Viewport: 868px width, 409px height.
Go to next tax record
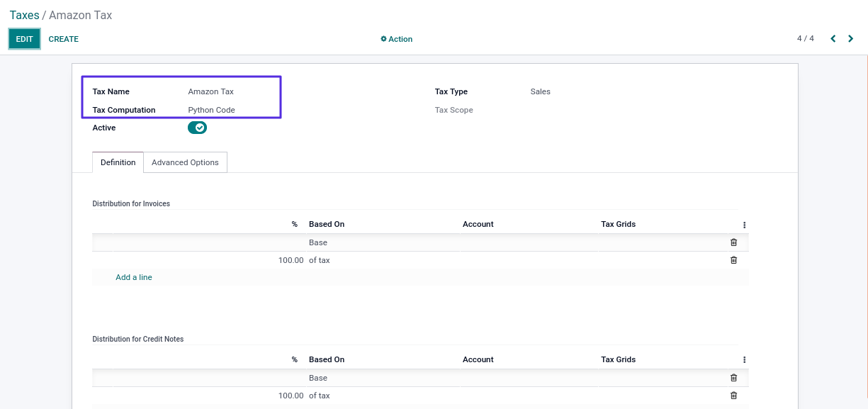coord(851,39)
